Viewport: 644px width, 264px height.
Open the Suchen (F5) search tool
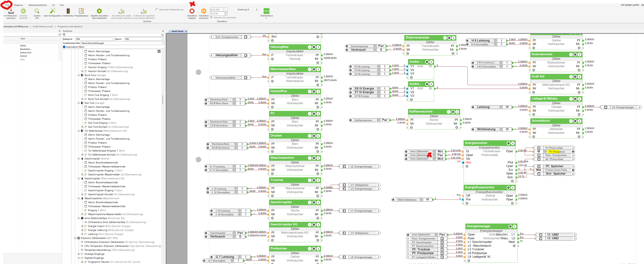tap(37, 11)
